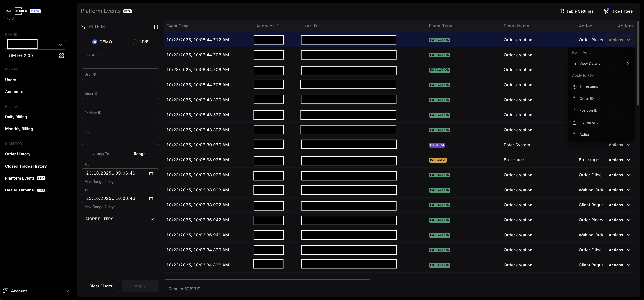Click the Hide Filters funnel icon

click(606, 11)
